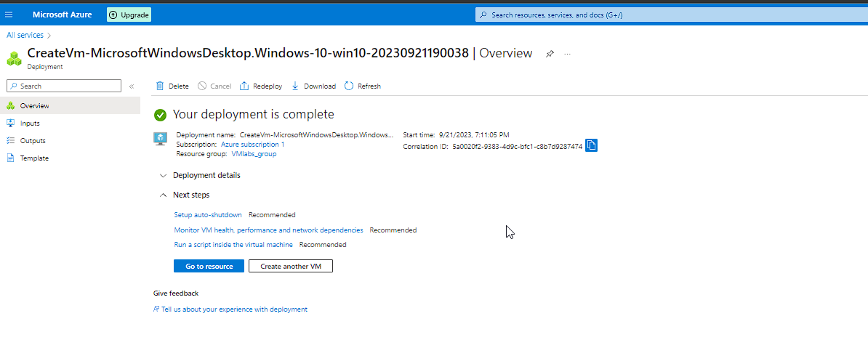The height and width of the screenshot is (348, 868).
Task: Click Create another VM button
Action: [x=291, y=266]
